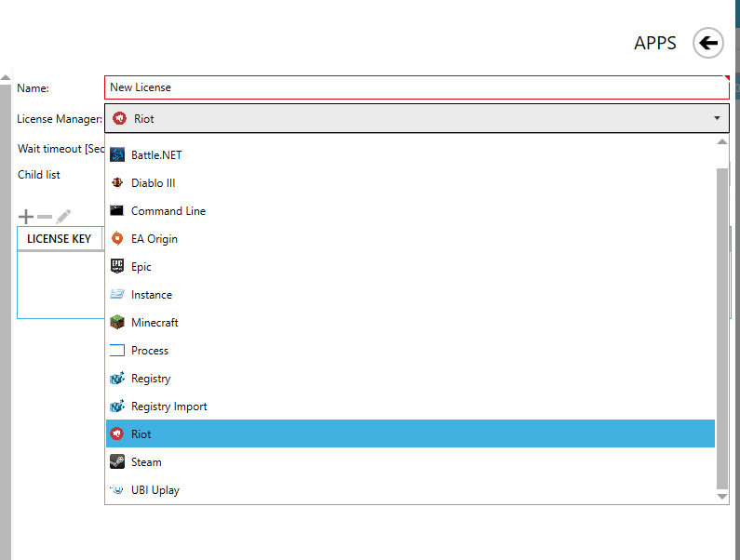Select UBI Uplay license manager
This screenshot has width=740, height=560.
tap(410, 489)
